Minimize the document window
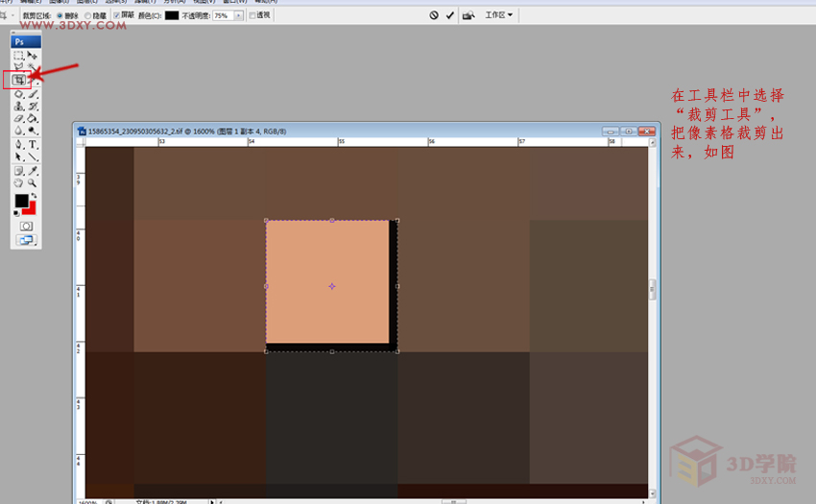Viewport: 816px width, 504px height. click(610, 132)
